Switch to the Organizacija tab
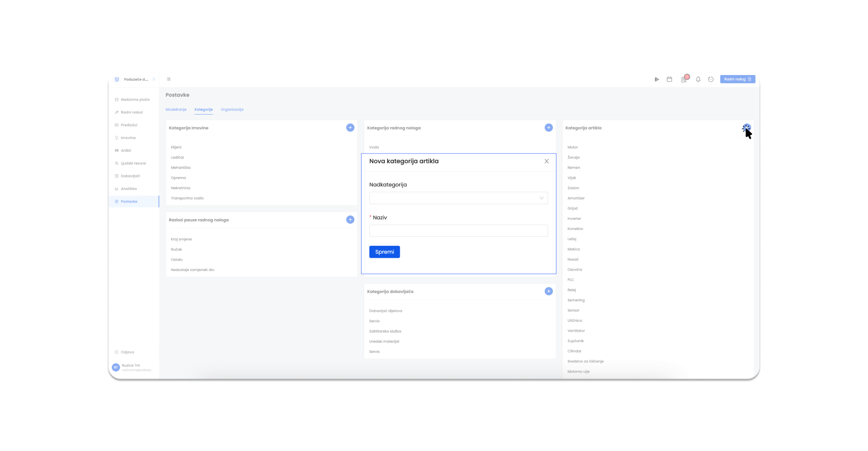The image size is (868, 451). [232, 110]
